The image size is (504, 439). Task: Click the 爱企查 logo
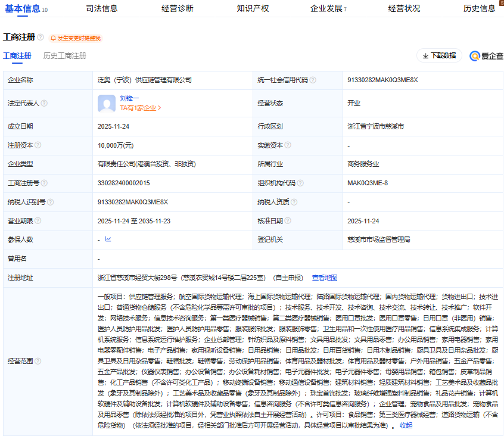coord(486,56)
